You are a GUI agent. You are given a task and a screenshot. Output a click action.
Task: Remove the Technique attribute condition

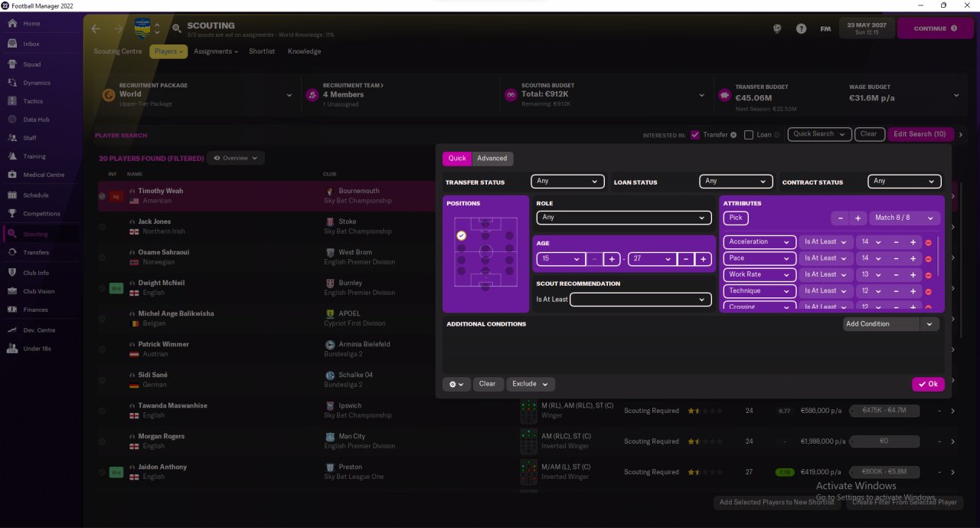click(x=928, y=291)
